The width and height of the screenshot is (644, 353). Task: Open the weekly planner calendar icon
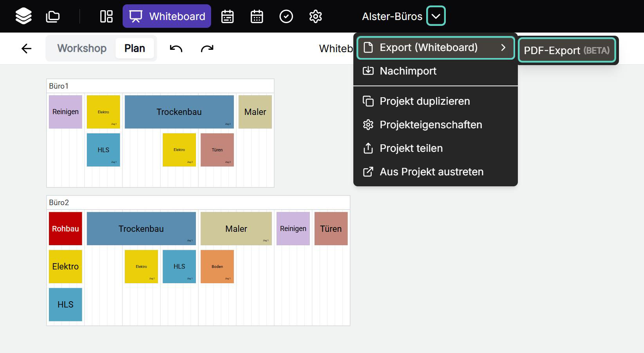click(x=227, y=16)
